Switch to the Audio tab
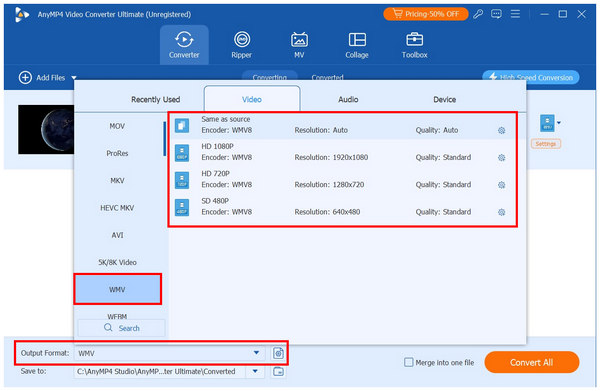Image resolution: width=600 pixels, height=391 pixels. click(x=348, y=99)
